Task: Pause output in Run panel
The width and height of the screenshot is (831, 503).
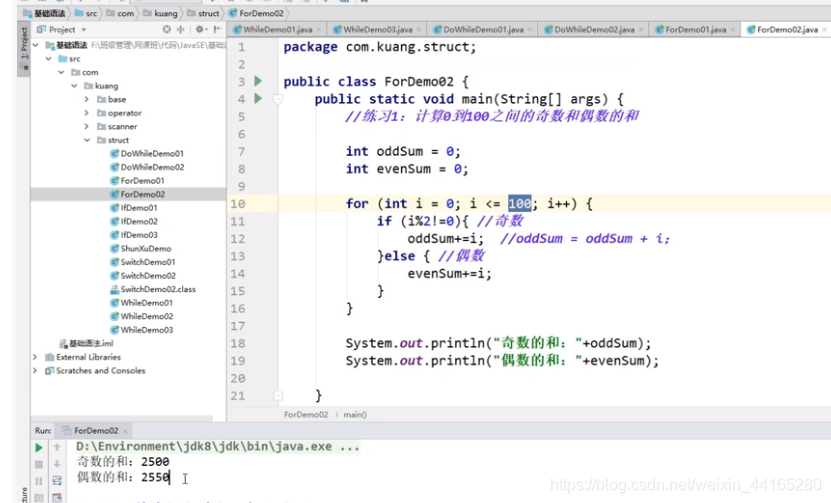Action: tap(39, 481)
